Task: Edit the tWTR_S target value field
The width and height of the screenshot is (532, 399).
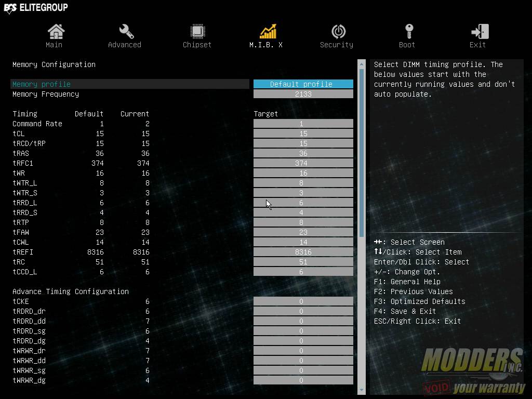Action: [303, 192]
